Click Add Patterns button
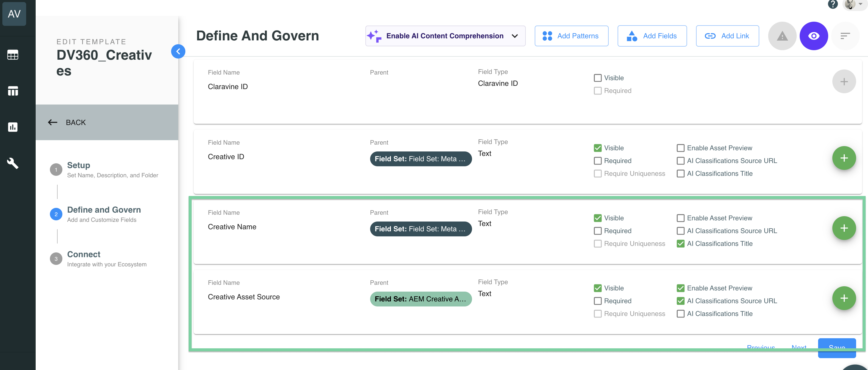 (572, 36)
